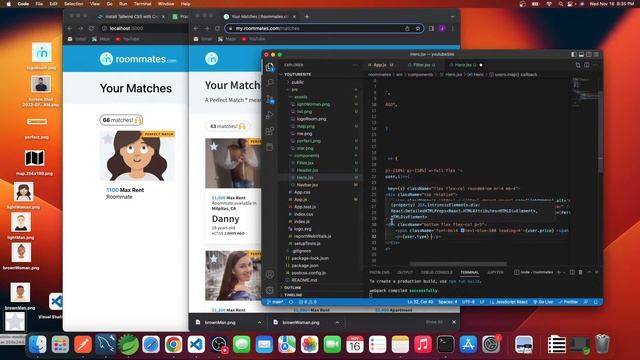Collapse the src folder in Explorer
Viewport: 640px width, 360px height.
click(294, 89)
